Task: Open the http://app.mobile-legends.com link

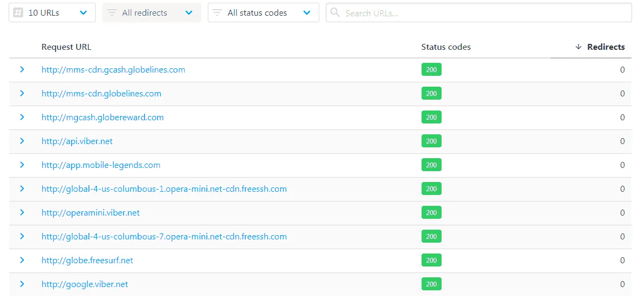Action: [x=101, y=165]
